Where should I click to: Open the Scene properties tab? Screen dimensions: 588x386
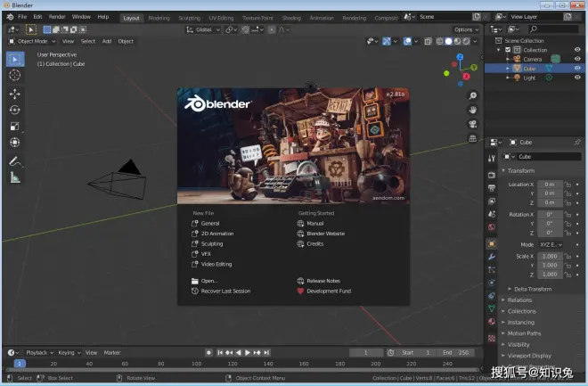coord(492,214)
